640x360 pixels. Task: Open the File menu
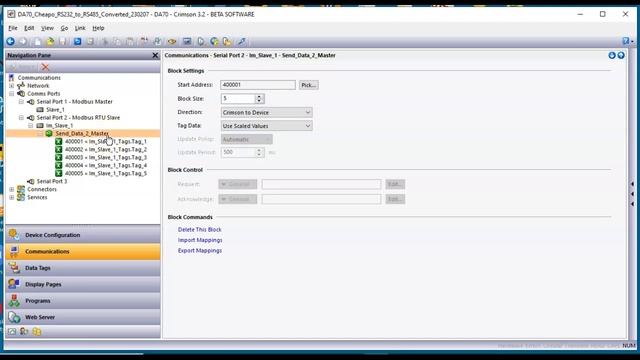coord(13,28)
